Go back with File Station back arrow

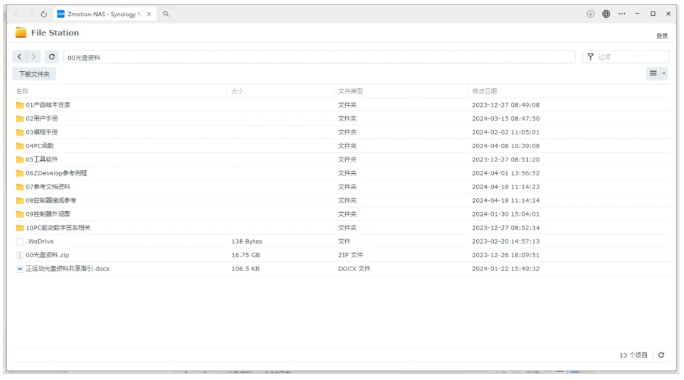(20, 57)
